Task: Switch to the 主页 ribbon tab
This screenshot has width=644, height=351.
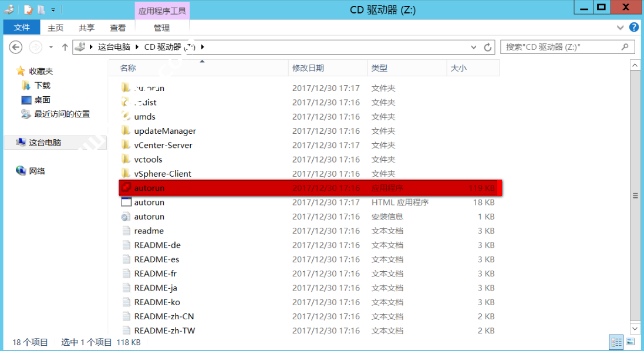Action: tap(55, 28)
